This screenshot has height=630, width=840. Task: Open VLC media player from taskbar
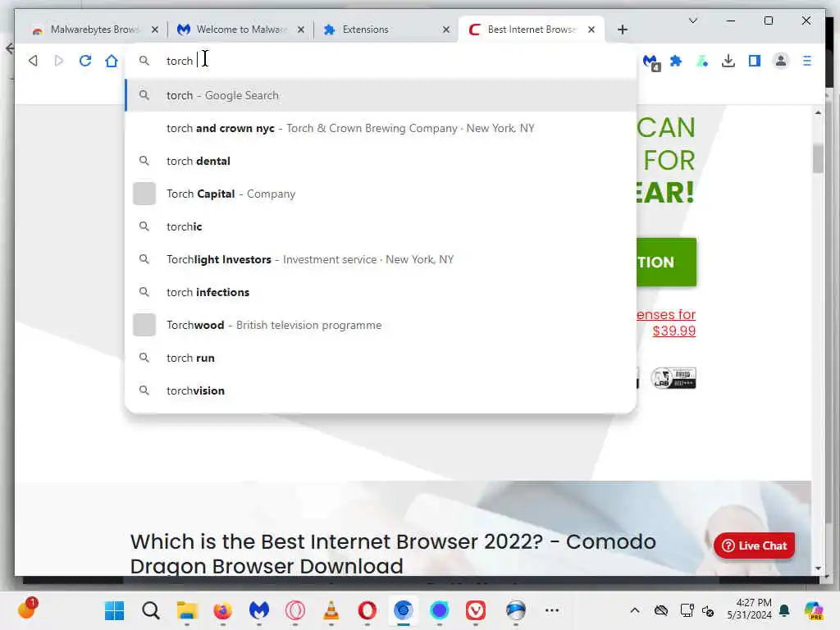tap(331, 610)
